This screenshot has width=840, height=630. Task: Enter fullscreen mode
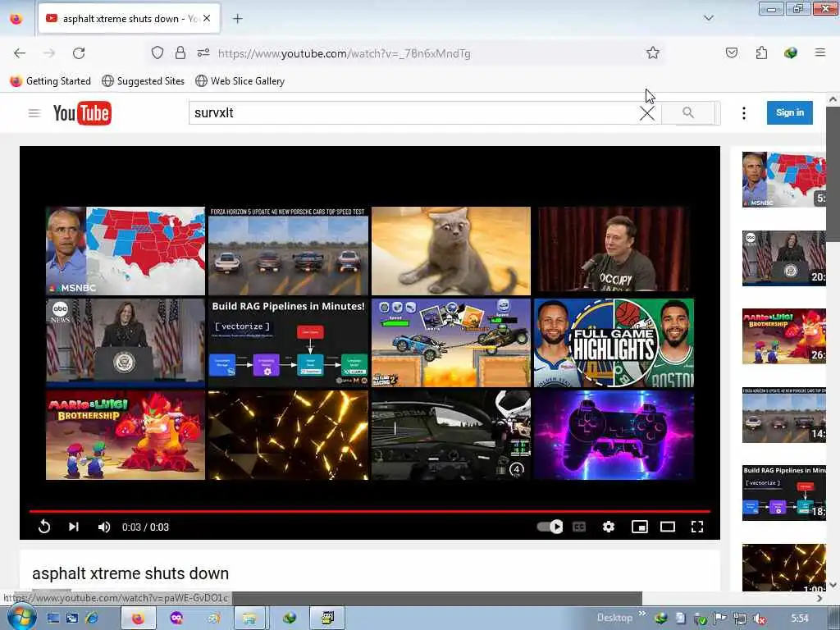pos(697,527)
